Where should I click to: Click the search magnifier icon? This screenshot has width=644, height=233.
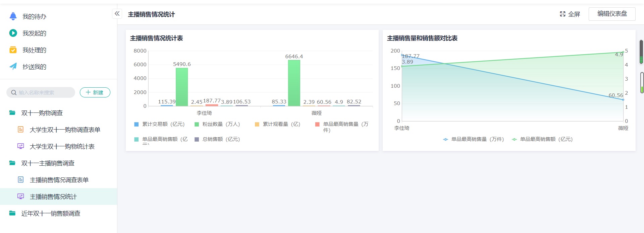(x=14, y=92)
